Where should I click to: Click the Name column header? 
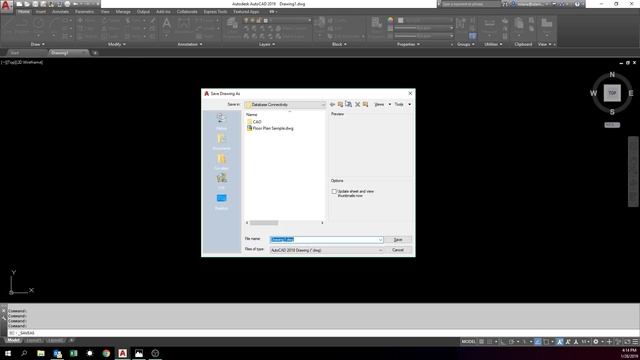point(251,115)
